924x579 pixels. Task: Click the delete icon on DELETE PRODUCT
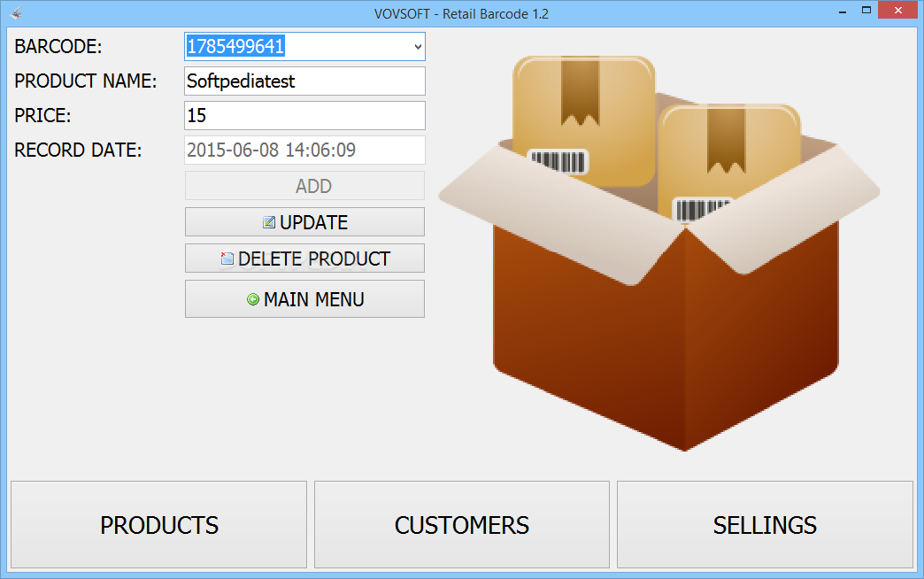click(x=227, y=259)
